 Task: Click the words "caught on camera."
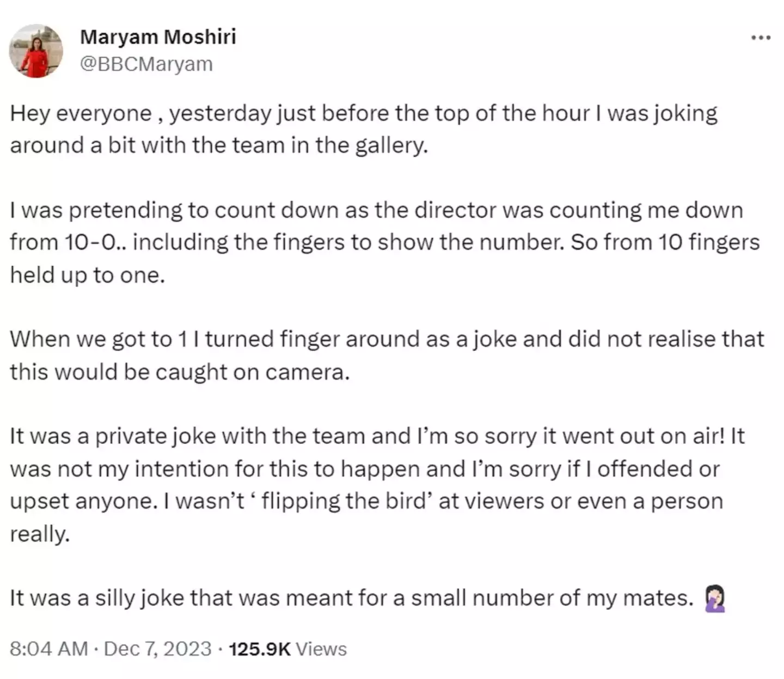coord(252,372)
